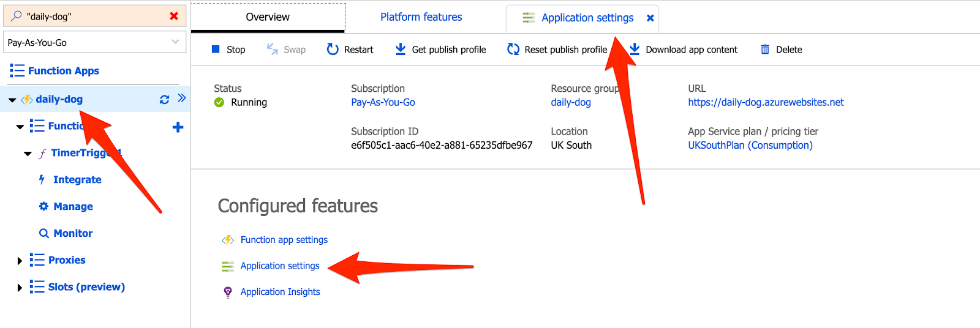Restart the function app
Screen dimensions: 980x328
(350, 50)
